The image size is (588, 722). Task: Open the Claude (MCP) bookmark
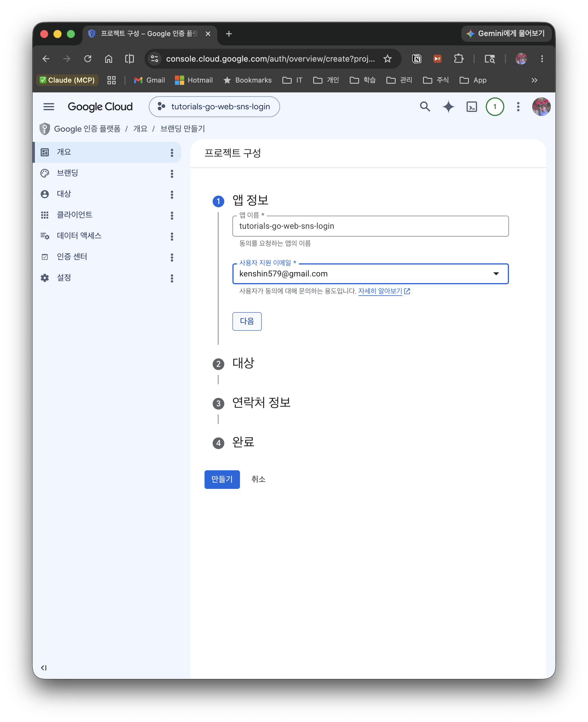click(67, 80)
